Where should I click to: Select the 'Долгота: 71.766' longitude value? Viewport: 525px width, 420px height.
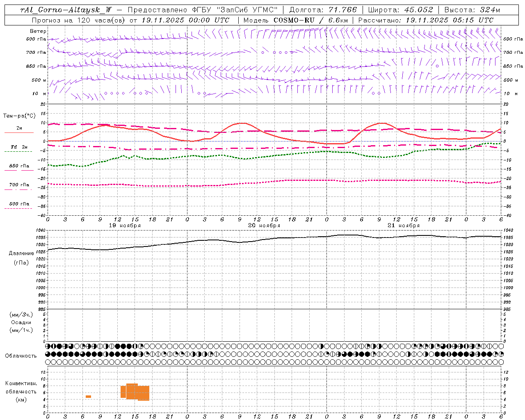[323, 10]
